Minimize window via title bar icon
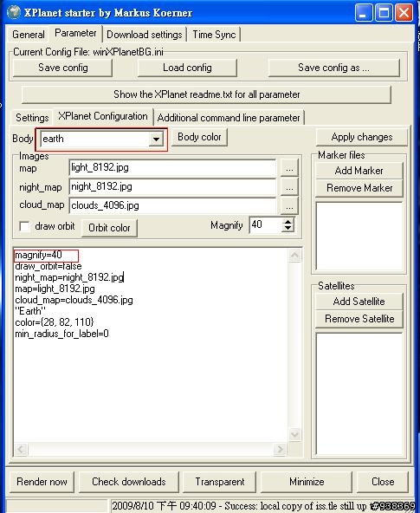420x513 pixels. point(364,13)
